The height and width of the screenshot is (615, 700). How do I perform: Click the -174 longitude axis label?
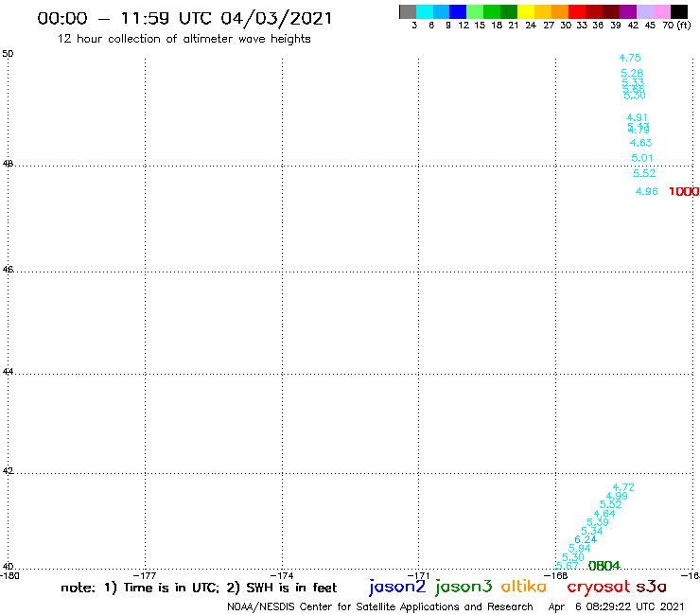tap(282, 576)
